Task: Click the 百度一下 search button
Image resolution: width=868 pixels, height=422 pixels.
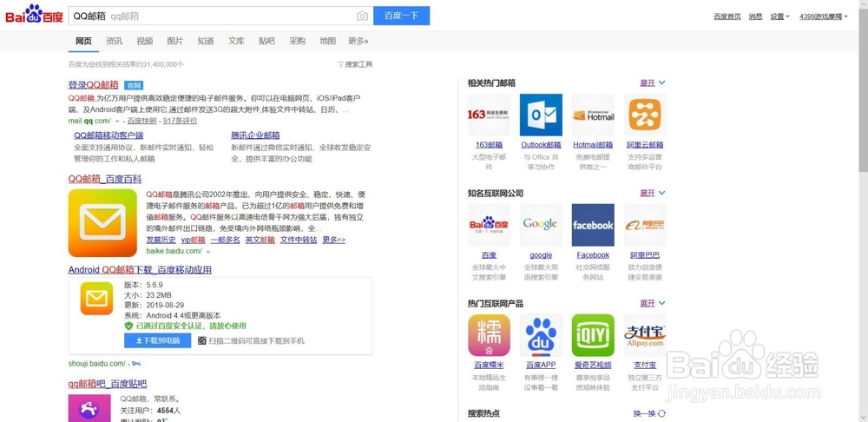Action: point(401,16)
